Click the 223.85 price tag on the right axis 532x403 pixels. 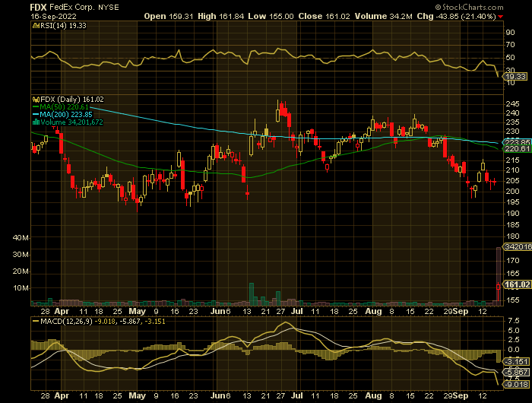pyautogui.click(x=516, y=142)
